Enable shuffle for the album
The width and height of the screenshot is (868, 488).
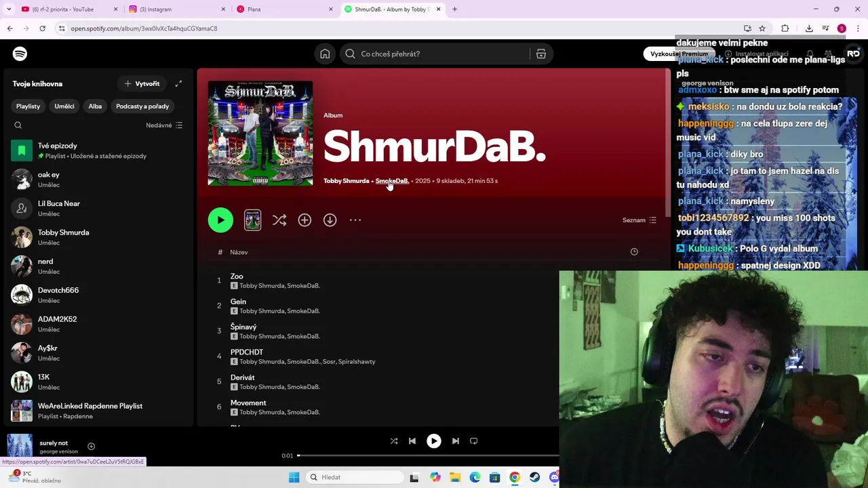click(279, 220)
